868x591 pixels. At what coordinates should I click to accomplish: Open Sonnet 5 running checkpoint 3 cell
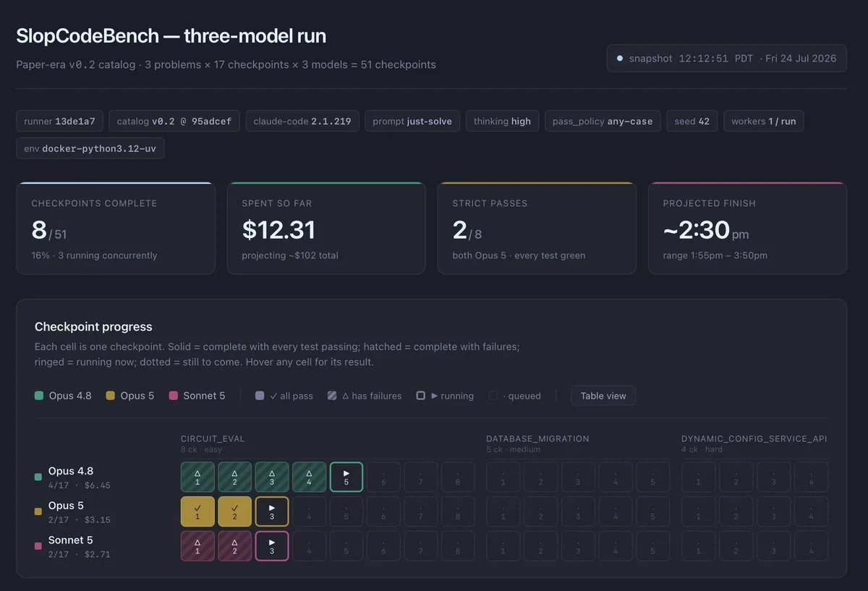(x=272, y=546)
